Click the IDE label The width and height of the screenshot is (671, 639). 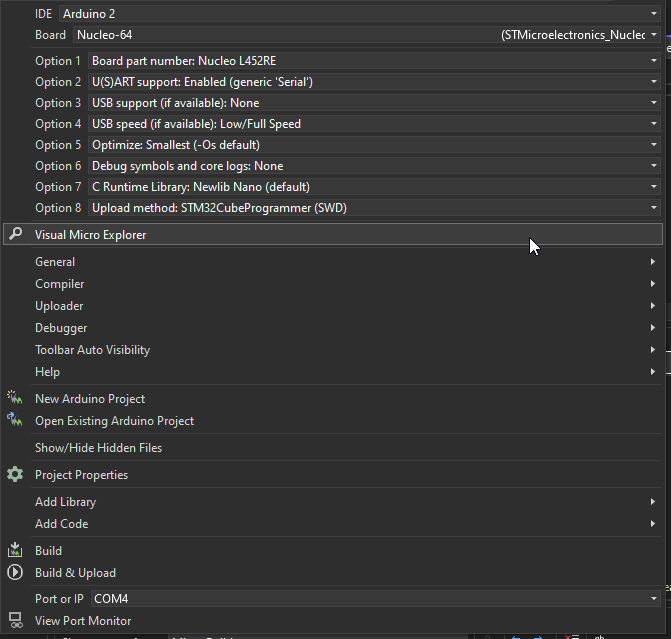point(43,14)
